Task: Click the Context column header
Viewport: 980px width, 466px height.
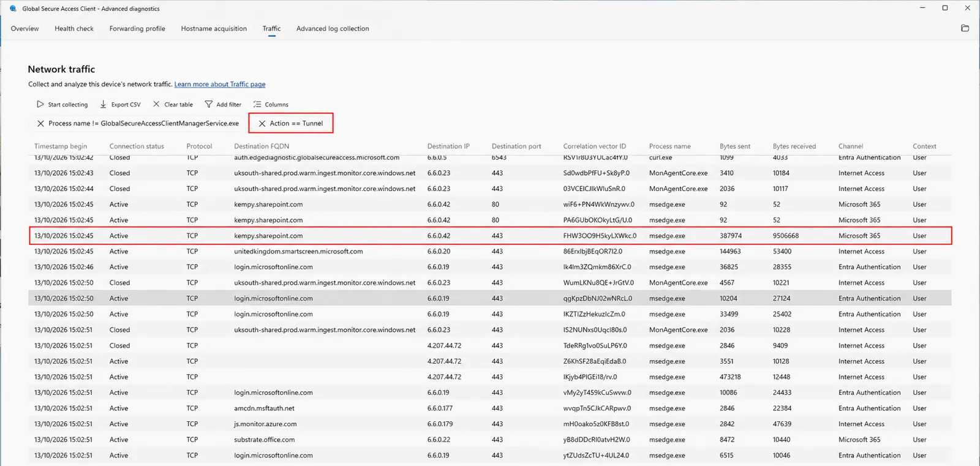Action: click(x=924, y=146)
